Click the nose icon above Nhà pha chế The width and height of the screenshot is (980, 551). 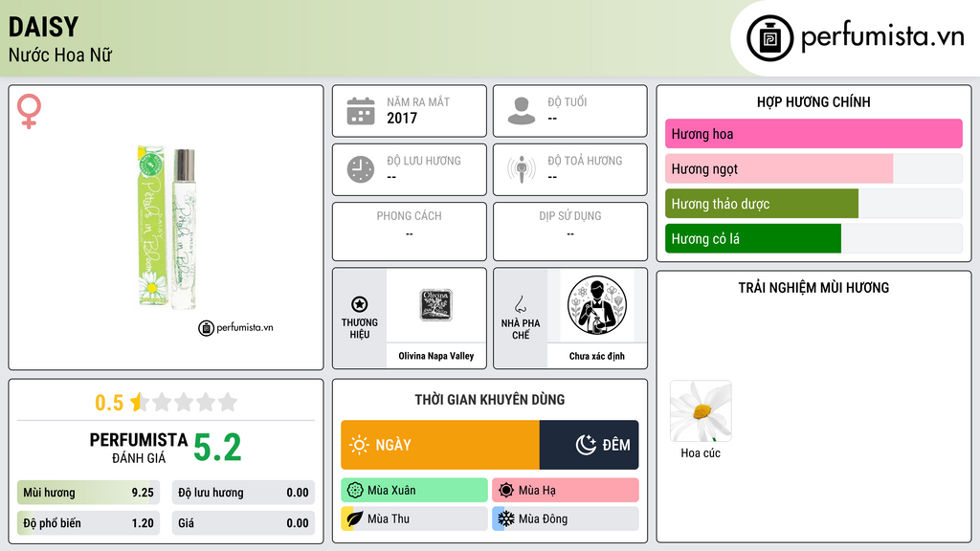(x=520, y=304)
